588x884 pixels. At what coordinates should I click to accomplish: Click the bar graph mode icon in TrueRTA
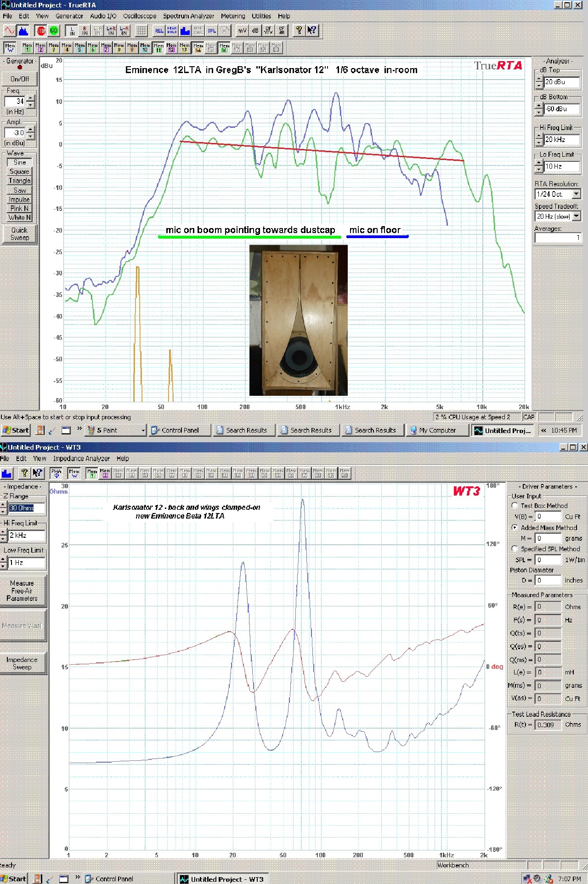tap(185, 31)
